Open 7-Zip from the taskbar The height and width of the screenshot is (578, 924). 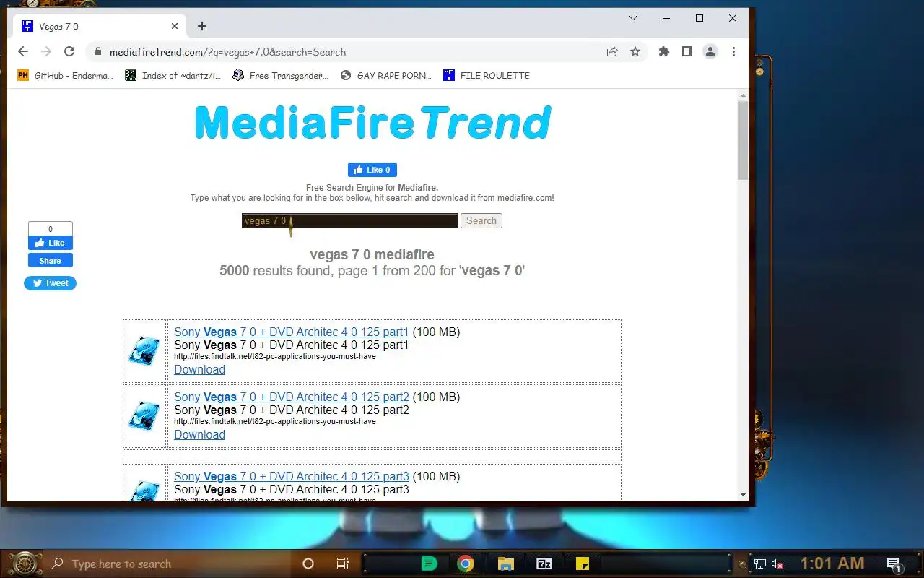click(544, 564)
